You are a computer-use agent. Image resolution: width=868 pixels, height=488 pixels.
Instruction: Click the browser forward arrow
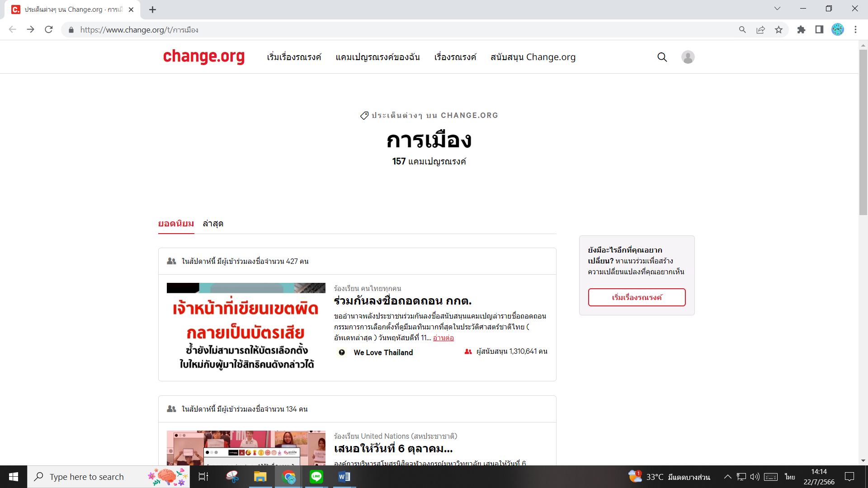[30, 29]
